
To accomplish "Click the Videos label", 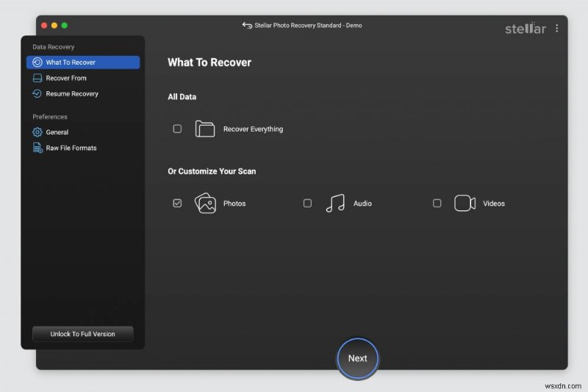I will [x=493, y=203].
